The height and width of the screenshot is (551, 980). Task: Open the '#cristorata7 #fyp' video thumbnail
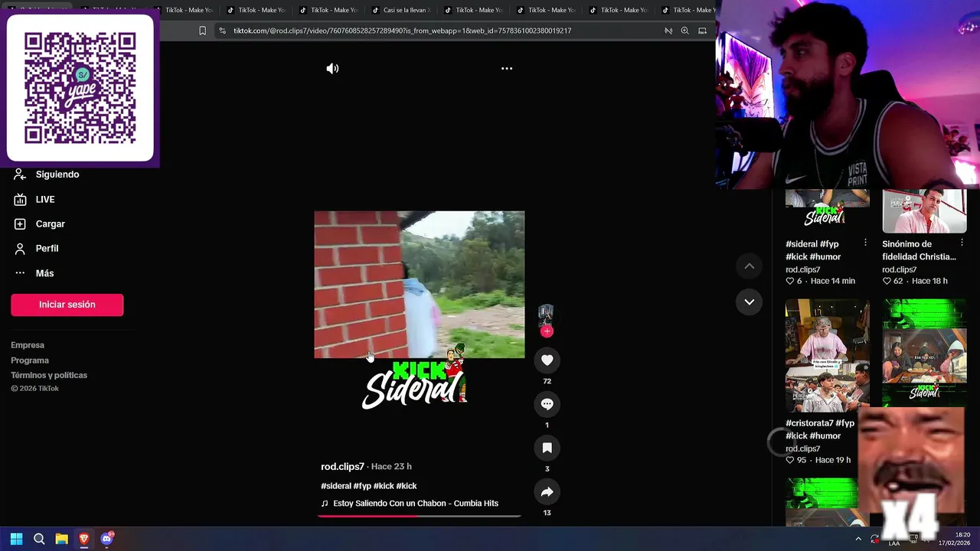coord(827,356)
